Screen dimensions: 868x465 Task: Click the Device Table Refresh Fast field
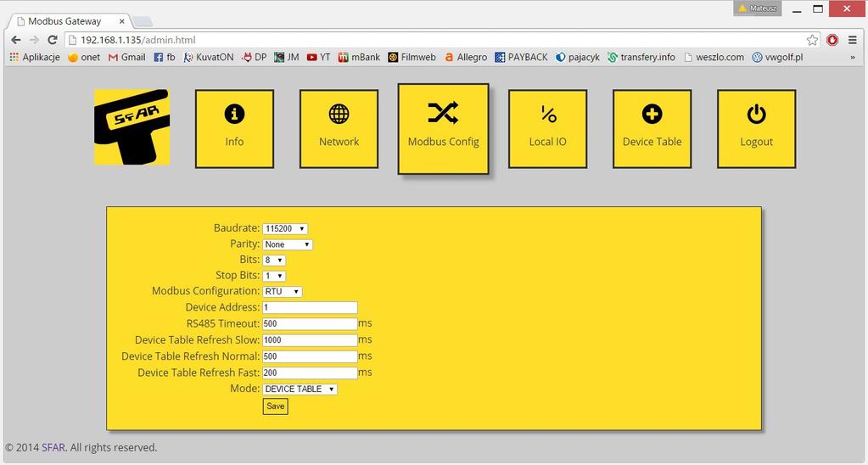pos(310,373)
